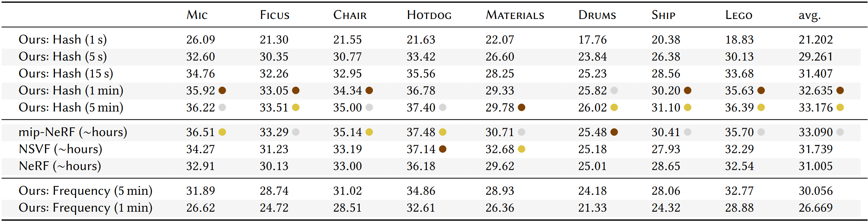This screenshot has width=868, height=221.
Task: Click the gold dot beside NSVF Materials 32.68
Action: [521, 149]
